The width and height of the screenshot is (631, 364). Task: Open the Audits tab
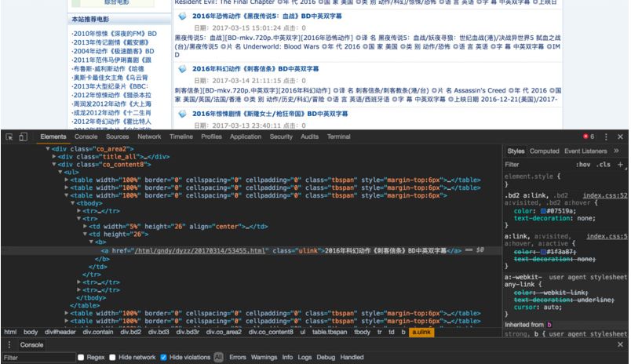click(309, 136)
